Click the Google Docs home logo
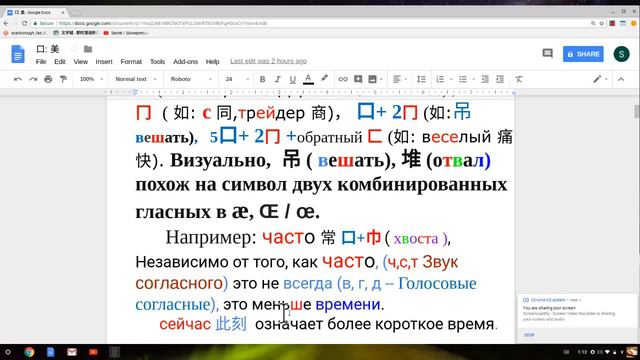The image size is (640, 360). coord(18,54)
